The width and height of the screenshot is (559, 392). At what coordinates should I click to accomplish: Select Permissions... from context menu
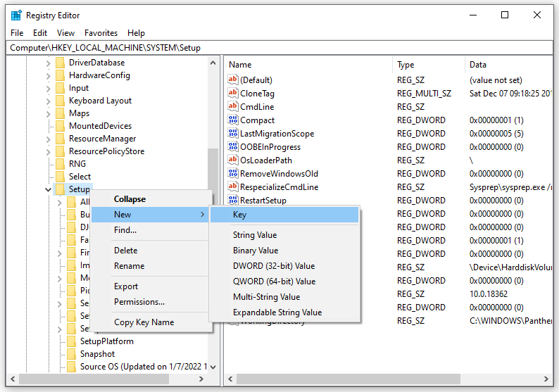[x=150, y=302]
